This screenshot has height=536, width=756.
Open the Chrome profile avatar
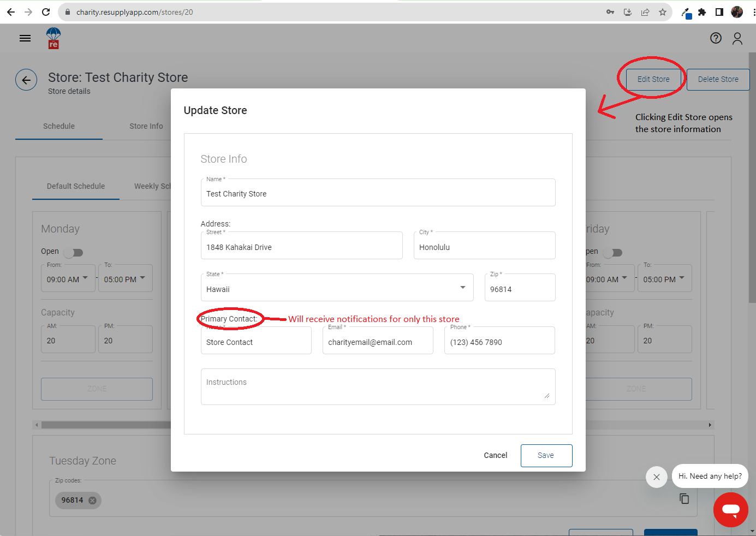click(737, 12)
